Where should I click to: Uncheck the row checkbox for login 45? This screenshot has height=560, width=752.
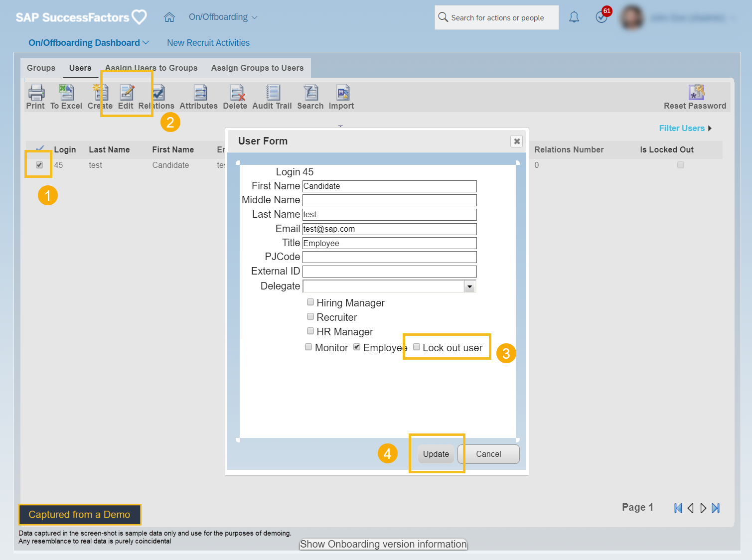pyautogui.click(x=39, y=165)
